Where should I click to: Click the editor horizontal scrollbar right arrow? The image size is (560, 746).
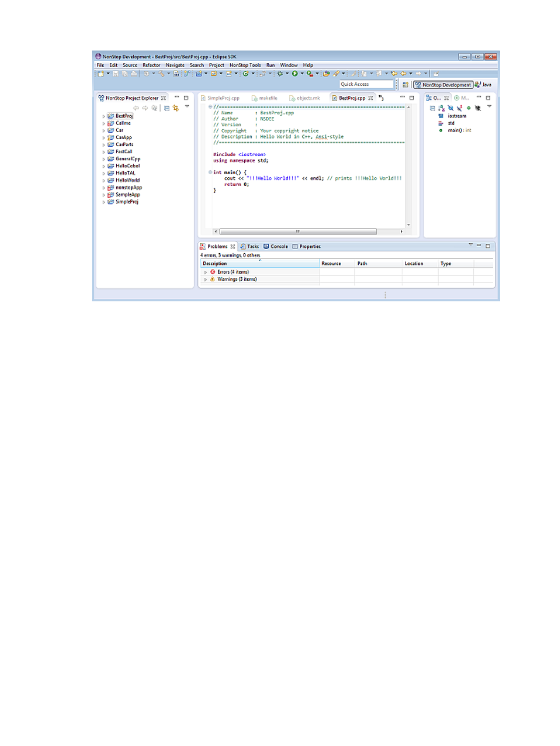pos(402,231)
